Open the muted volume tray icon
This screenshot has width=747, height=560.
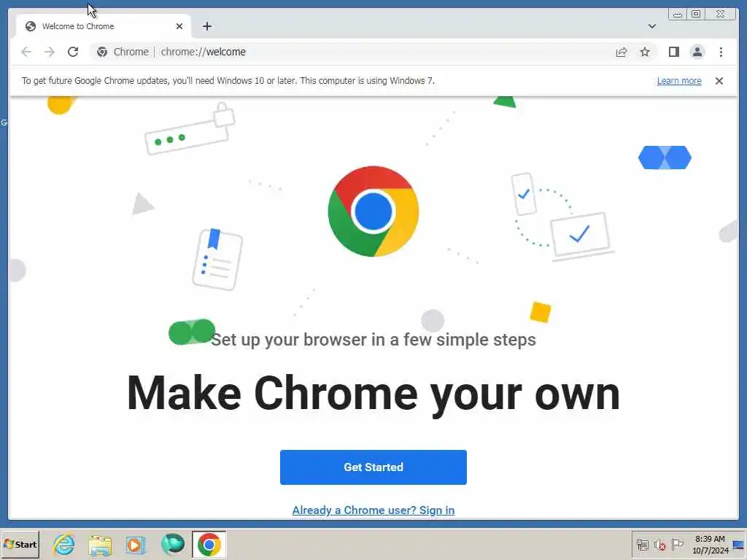click(x=659, y=545)
